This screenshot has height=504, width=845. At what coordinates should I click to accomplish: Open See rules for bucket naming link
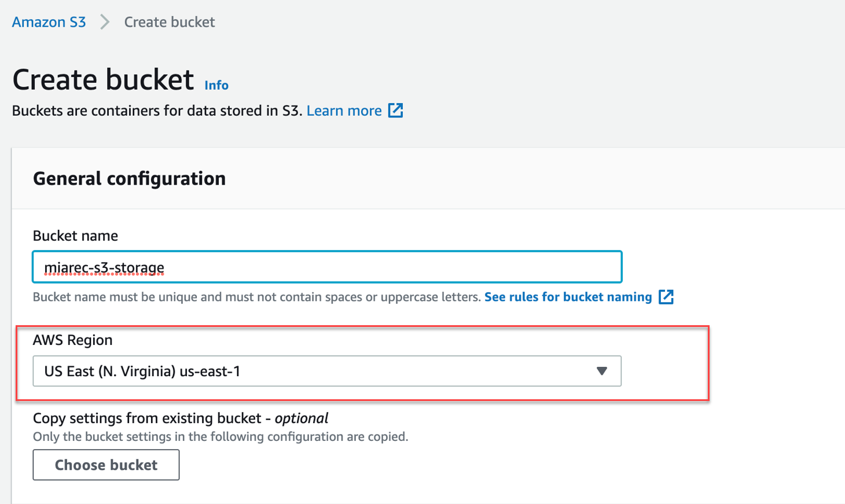tap(568, 297)
